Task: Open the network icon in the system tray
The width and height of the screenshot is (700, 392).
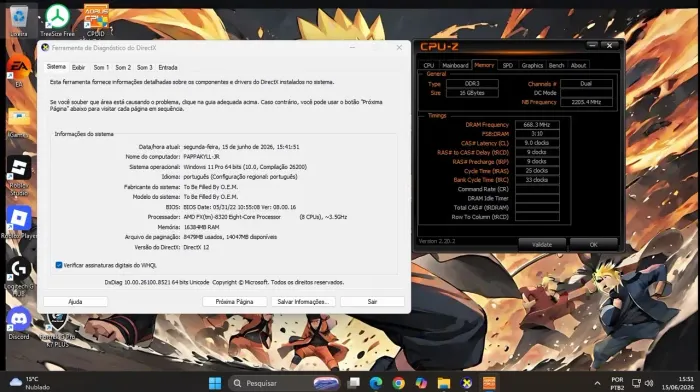Action: click(636, 383)
